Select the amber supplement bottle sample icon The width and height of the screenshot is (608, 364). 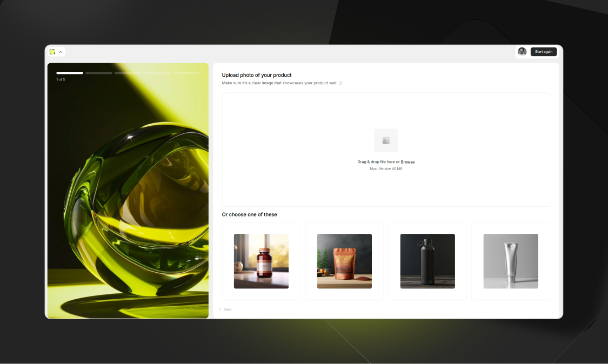tap(261, 261)
